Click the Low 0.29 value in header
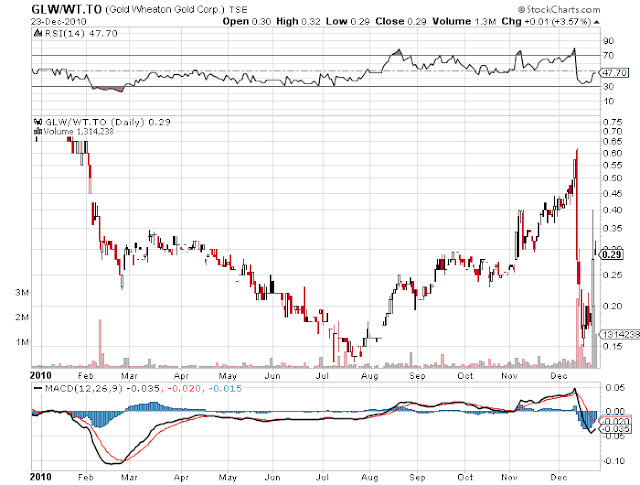640x485 pixels. click(347, 21)
